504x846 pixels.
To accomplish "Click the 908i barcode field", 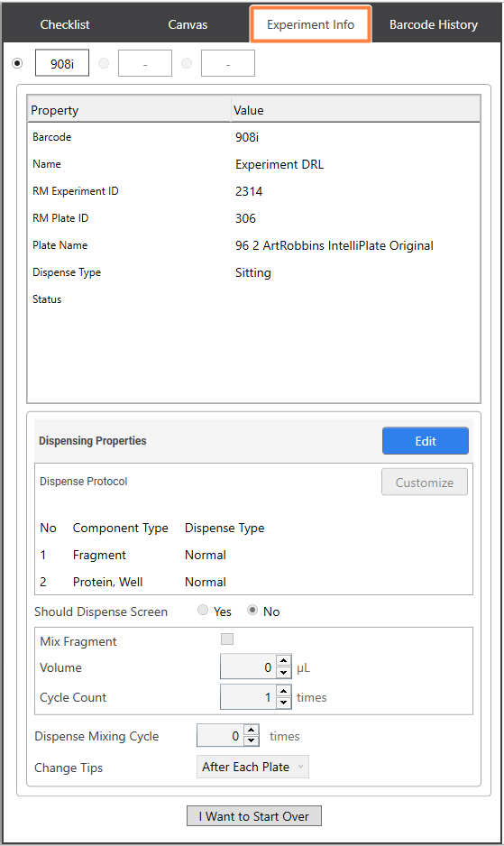I will pyautogui.click(x=62, y=63).
